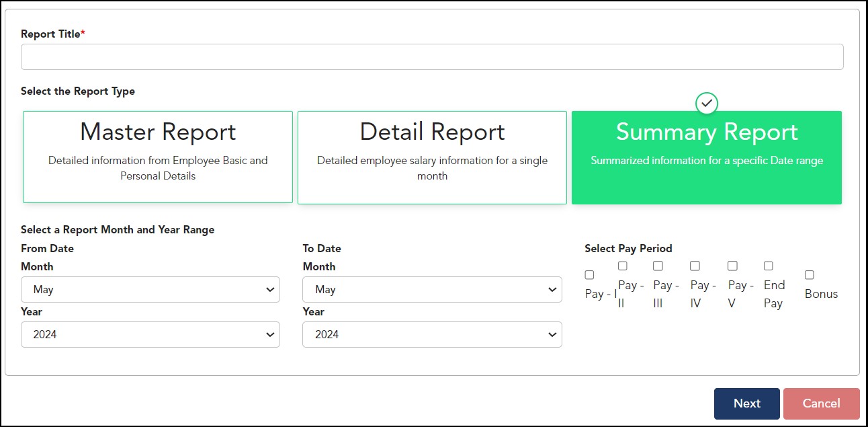The image size is (868, 427).
Task: Expand the To Date Year dropdown
Action: [432, 334]
